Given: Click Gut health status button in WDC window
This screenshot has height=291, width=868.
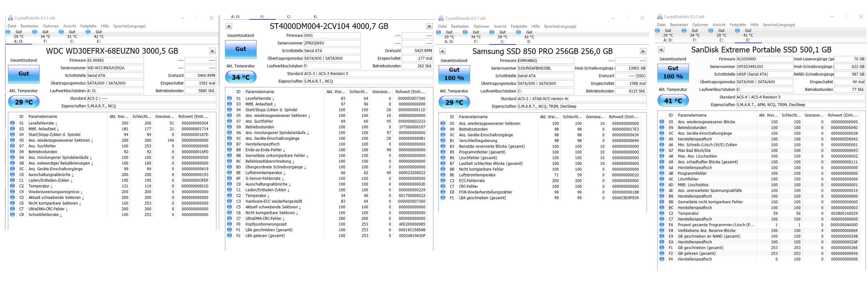Looking at the screenshot, I should click(x=24, y=74).
